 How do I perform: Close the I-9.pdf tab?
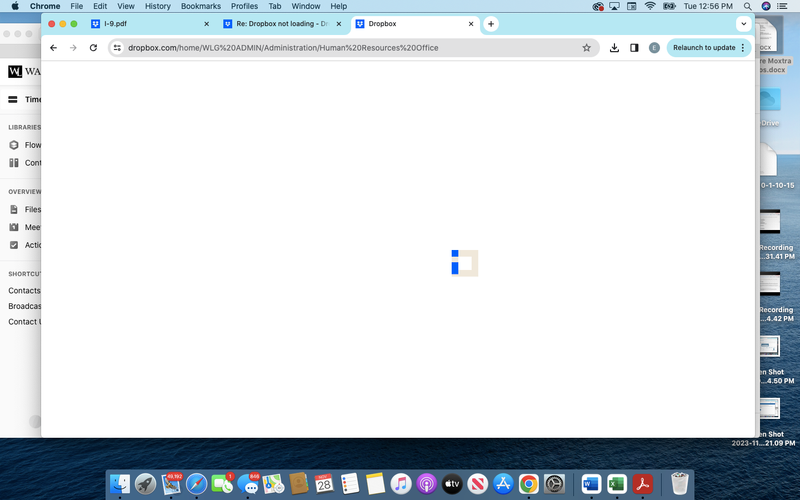click(x=206, y=23)
